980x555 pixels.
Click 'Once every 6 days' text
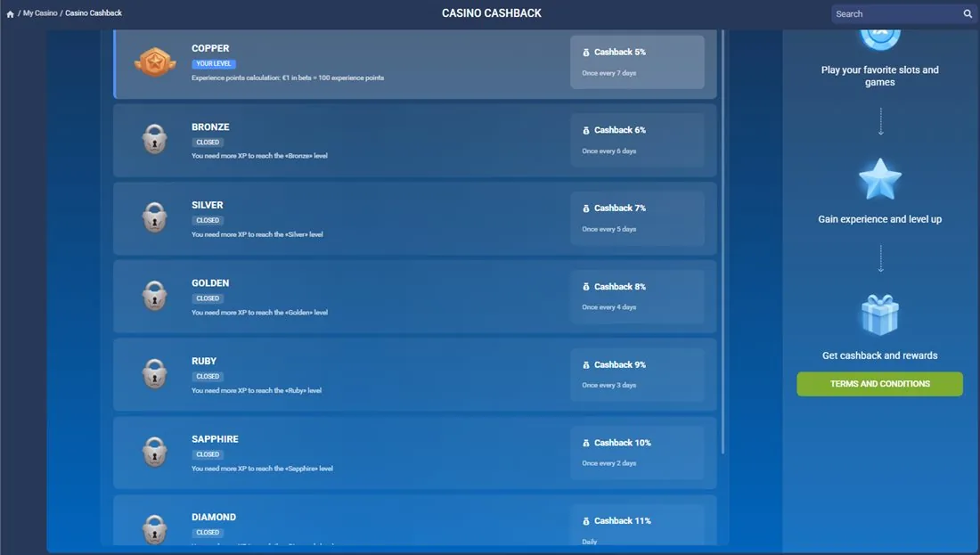[608, 151]
